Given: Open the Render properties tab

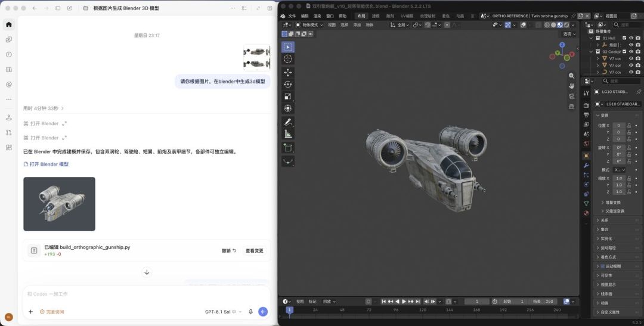Looking at the screenshot, I should [586, 105].
